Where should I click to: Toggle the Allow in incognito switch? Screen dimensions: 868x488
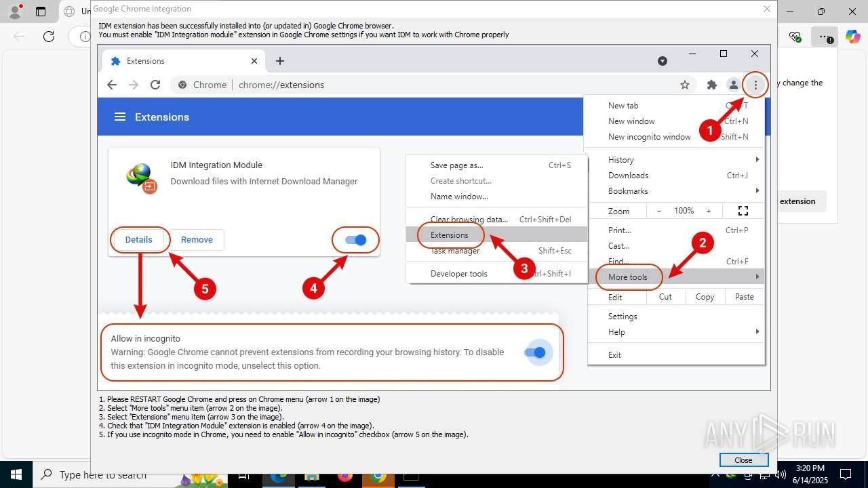point(535,352)
